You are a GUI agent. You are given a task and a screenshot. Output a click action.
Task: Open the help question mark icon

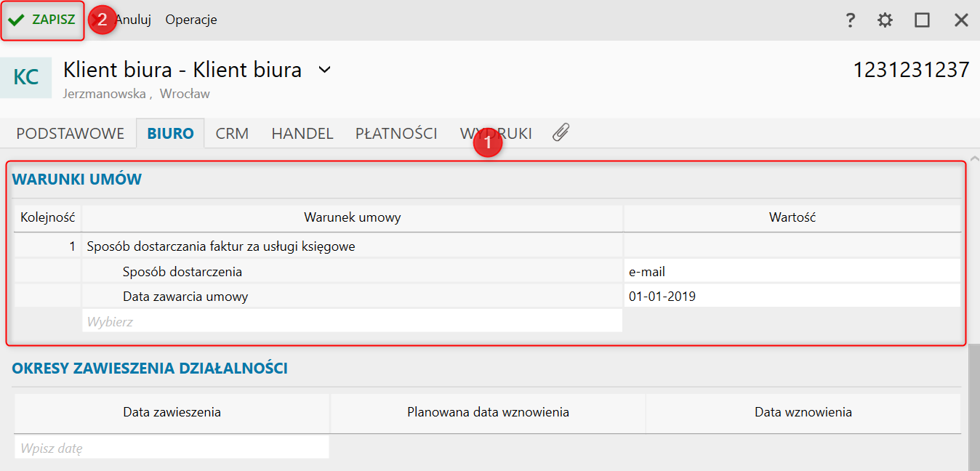tap(850, 20)
